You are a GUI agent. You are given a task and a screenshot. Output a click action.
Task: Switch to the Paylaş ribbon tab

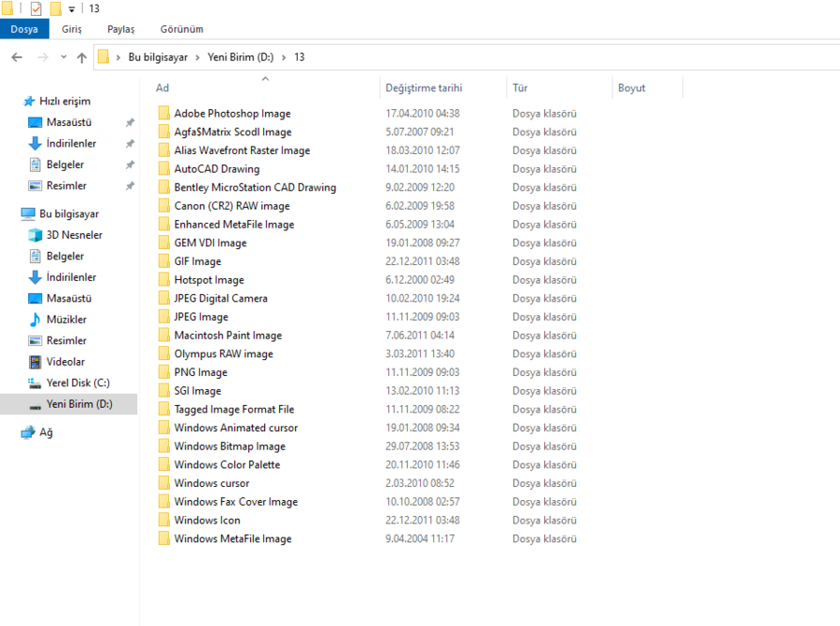coord(120,29)
